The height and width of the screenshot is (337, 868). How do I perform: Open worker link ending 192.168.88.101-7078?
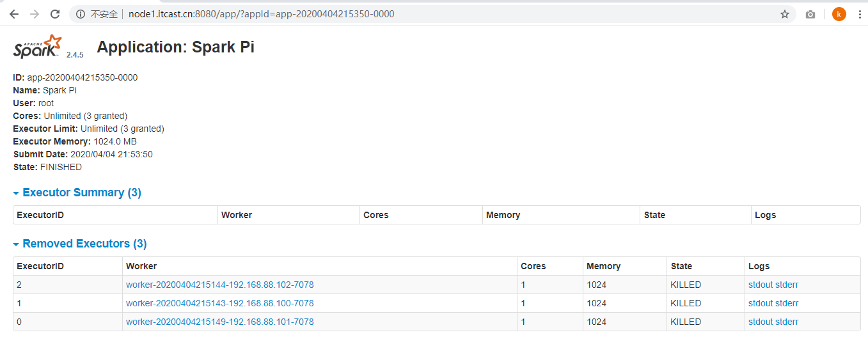pos(220,322)
